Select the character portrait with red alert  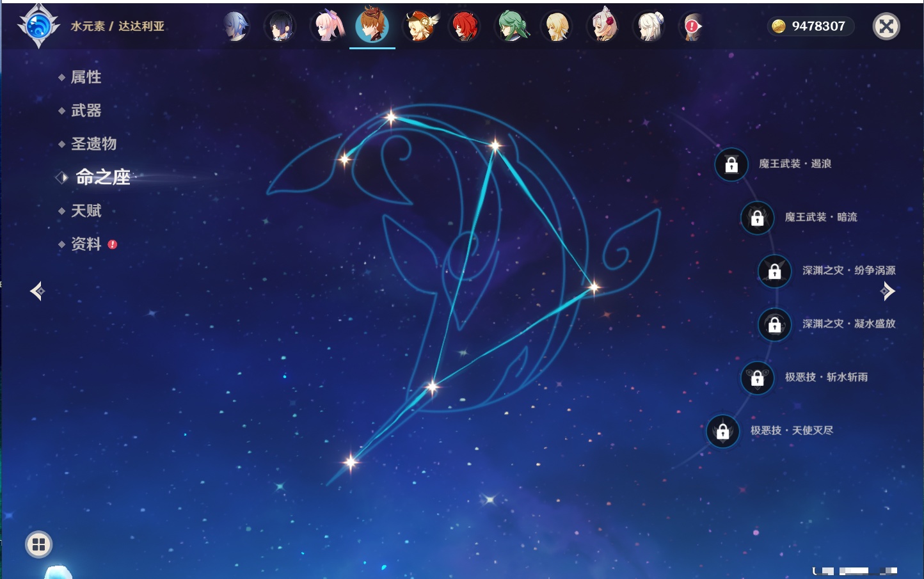coord(692,27)
